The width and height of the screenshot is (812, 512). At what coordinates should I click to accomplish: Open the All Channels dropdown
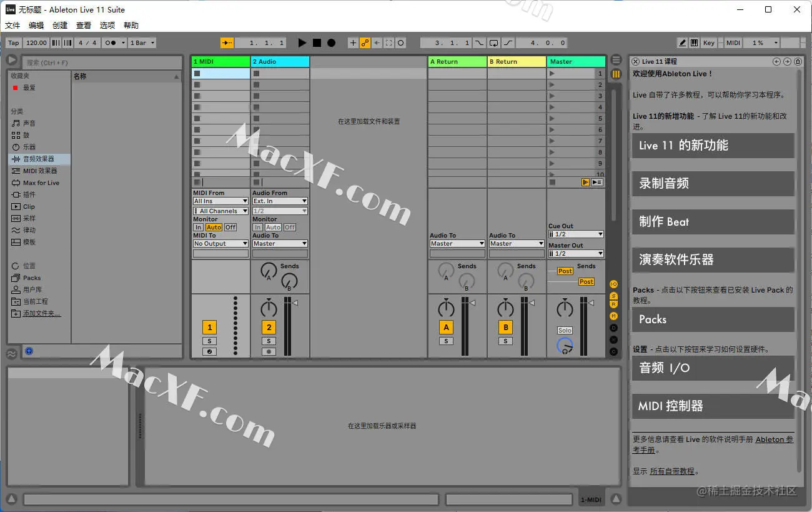(220, 211)
